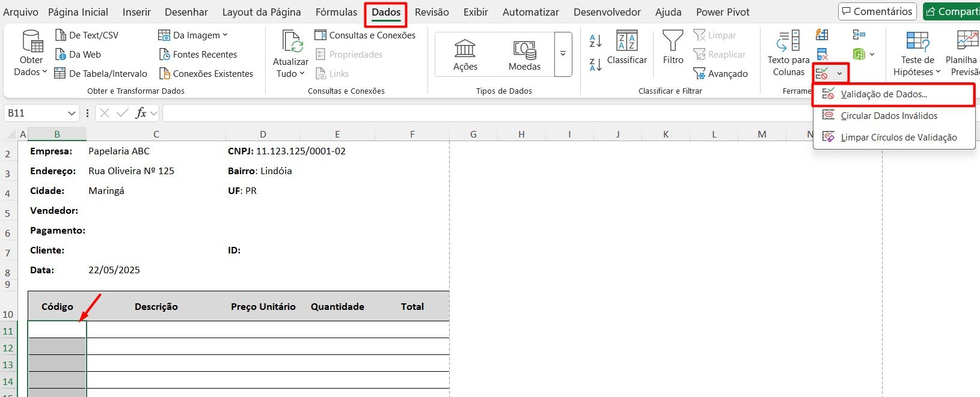Click the Descrição header cell
This screenshot has width=980, height=397.
[x=156, y=306]
